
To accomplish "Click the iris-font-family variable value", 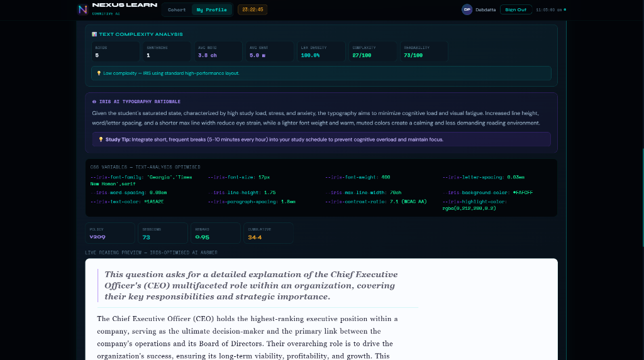I will [x=142, y=180].
